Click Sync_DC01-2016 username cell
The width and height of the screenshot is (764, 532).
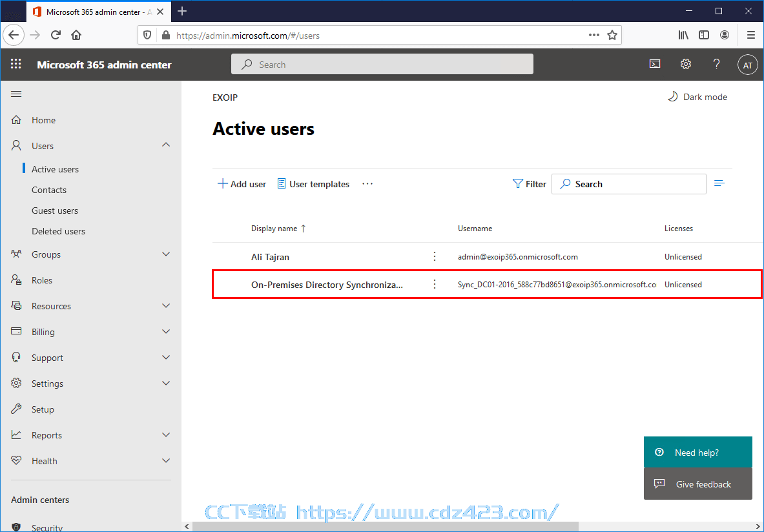pos(557,285)
